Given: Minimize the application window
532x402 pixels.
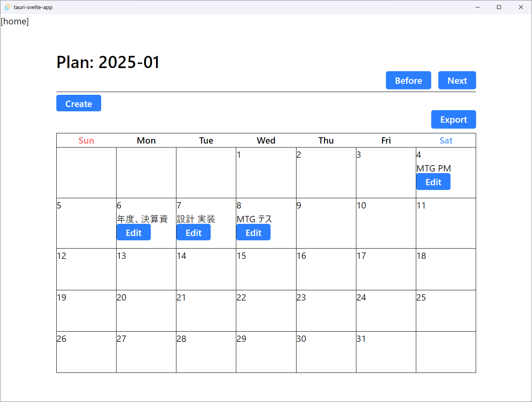Looking at the screenshot, I should point(478,7).
